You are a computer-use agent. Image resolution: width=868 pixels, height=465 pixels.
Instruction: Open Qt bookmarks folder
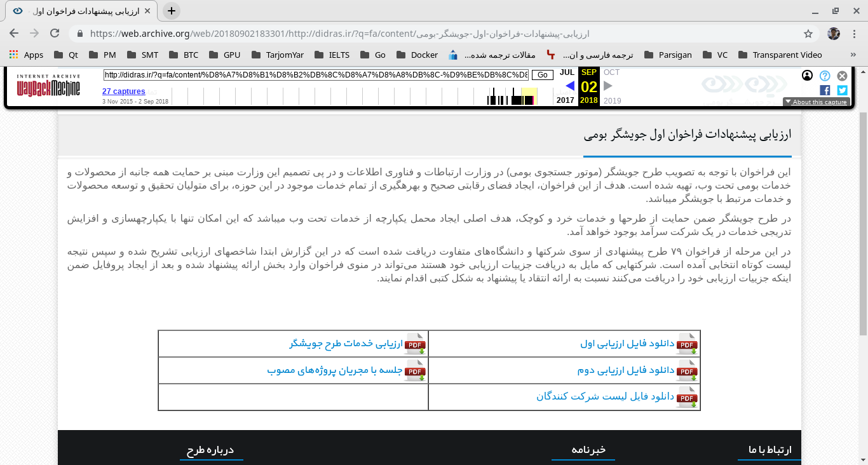click(66, 55)
